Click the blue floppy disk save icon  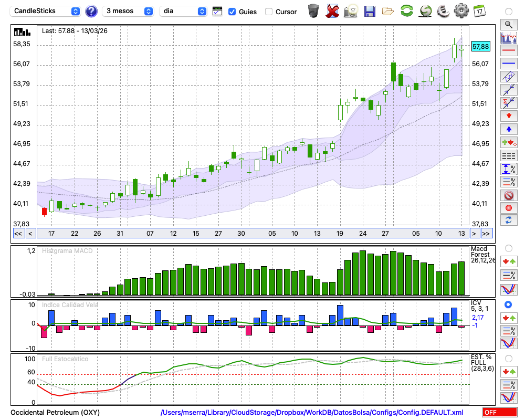pyautogui.click(x=370, y=11)
